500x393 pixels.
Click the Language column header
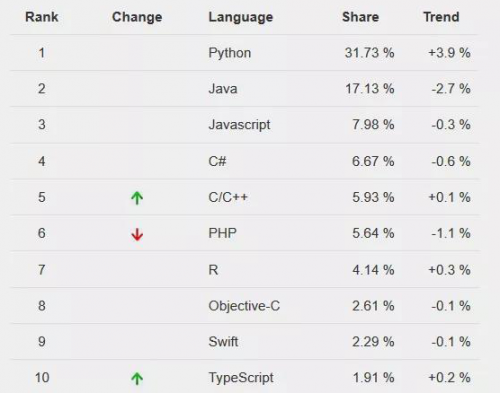[x=241, y=17]
